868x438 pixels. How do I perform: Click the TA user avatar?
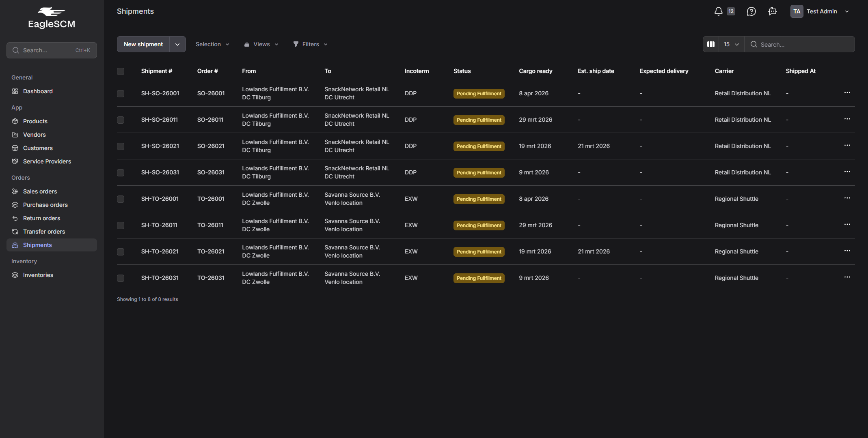tap(797, 11)
